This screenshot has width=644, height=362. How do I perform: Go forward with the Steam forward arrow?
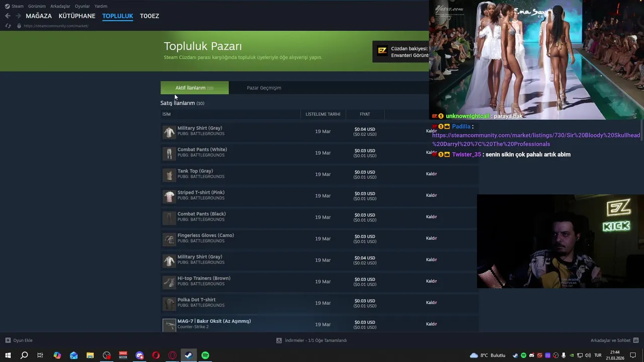[x=18, y=16]
